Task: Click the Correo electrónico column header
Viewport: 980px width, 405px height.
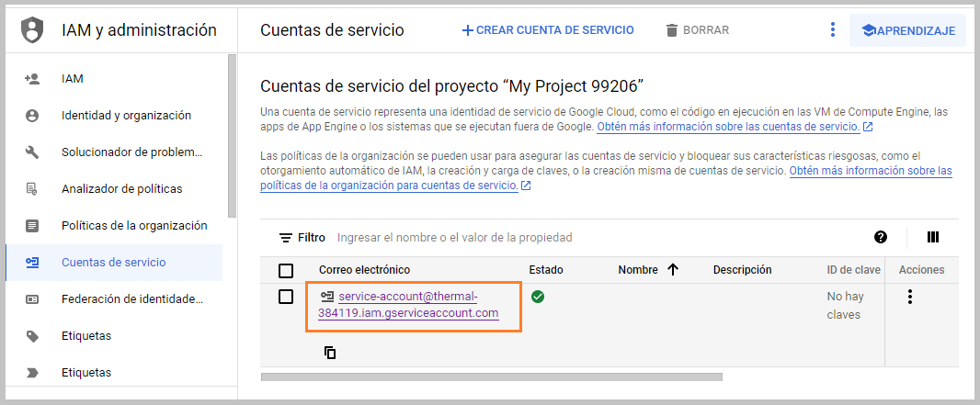Action: tap(364, 270)
